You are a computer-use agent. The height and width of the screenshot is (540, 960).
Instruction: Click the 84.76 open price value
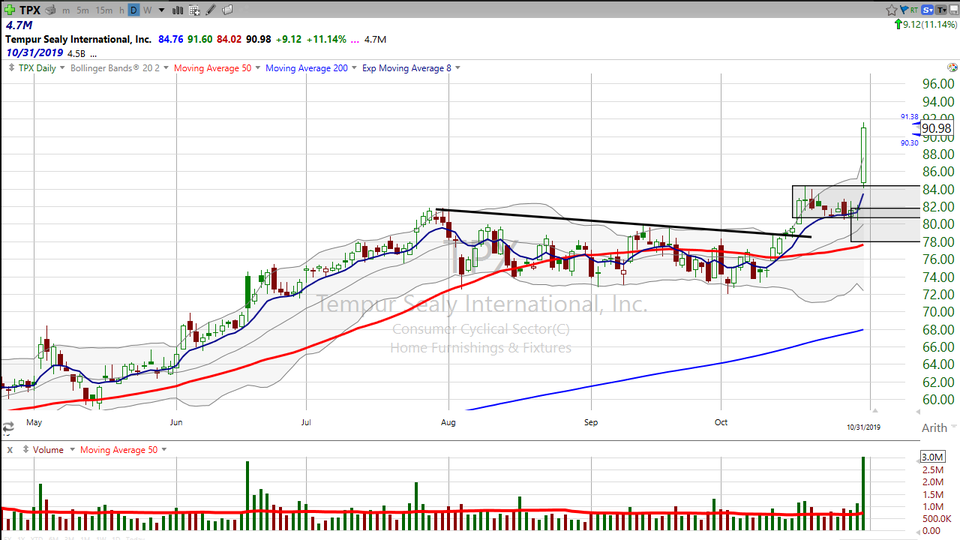[x=171, y=39]
